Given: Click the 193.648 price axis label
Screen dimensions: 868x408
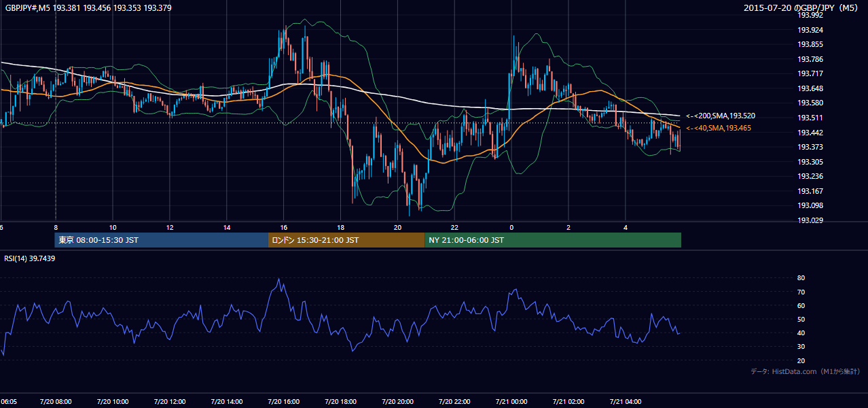Looking at the screenshot, I should [x=810, y=88].
